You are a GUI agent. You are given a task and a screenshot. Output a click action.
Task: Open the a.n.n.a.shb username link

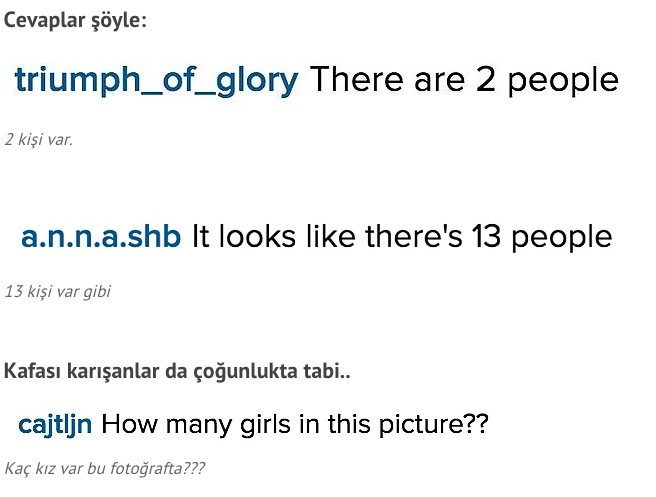(x=100, y=237)
